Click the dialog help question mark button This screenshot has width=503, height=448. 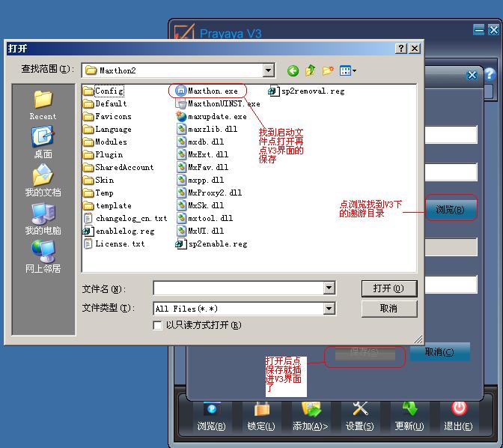click(401, 49)
